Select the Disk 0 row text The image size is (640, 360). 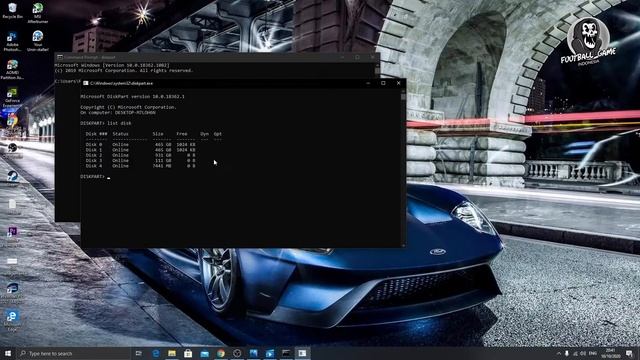tap(140, 144)
